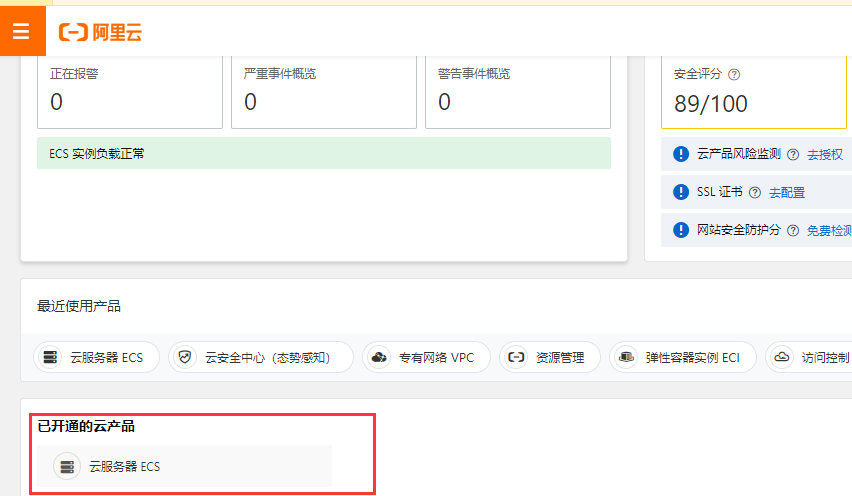Click the Aliyun logo
This screenshot has width=852, height=496.
(100, 33)
